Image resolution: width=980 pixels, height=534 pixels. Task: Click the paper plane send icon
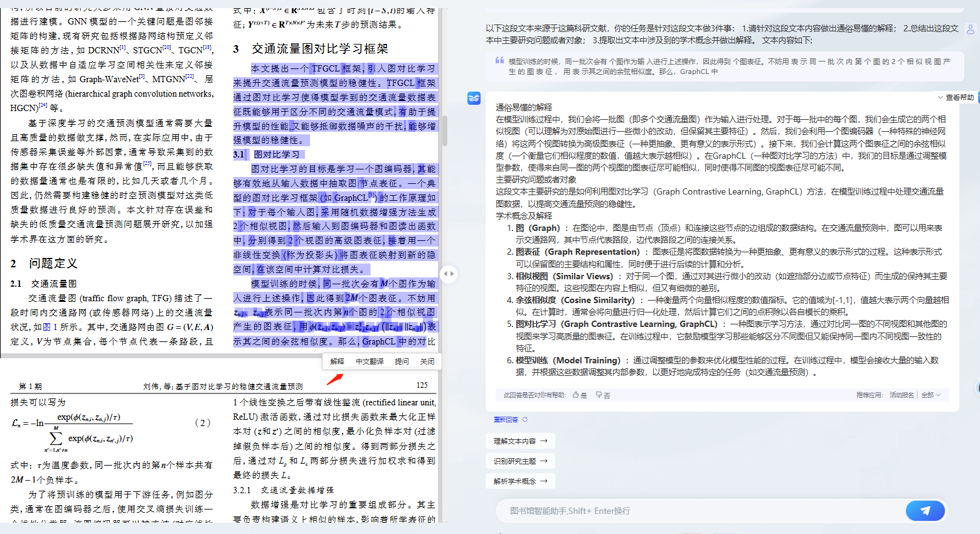(x=925, y=511)
